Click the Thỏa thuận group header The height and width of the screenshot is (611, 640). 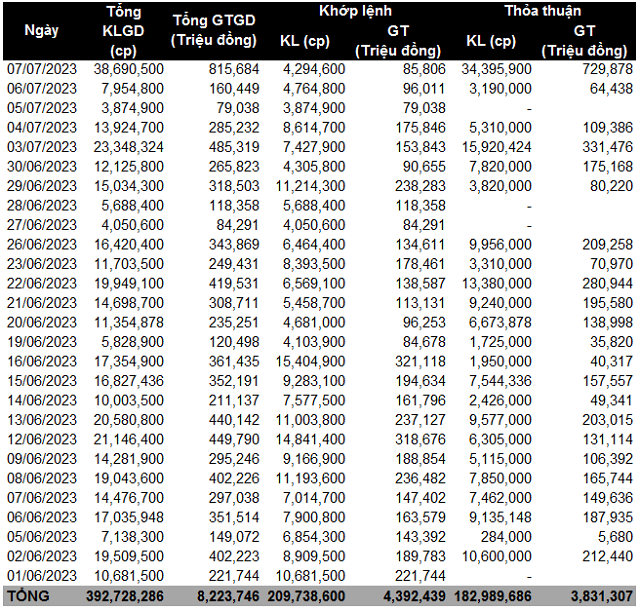coord(544,11)
